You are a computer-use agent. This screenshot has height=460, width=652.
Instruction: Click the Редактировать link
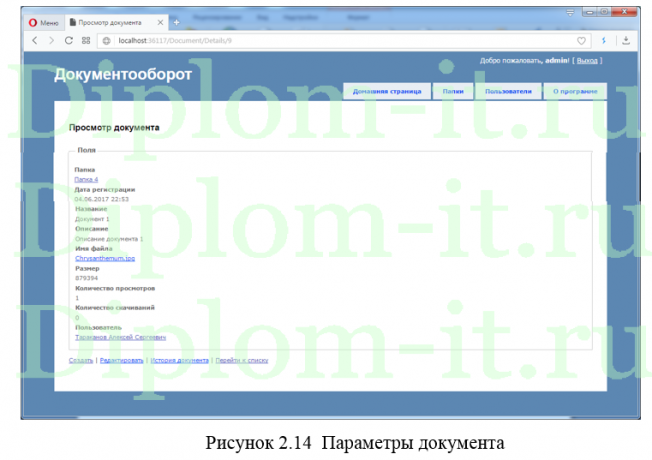(121, 360)
